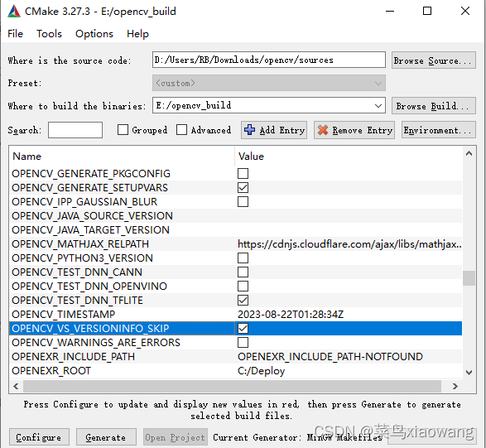The height and width of the screenshot is (448, 486).
Task: Click the Remove Entry button
Action: tap(354, 130)
